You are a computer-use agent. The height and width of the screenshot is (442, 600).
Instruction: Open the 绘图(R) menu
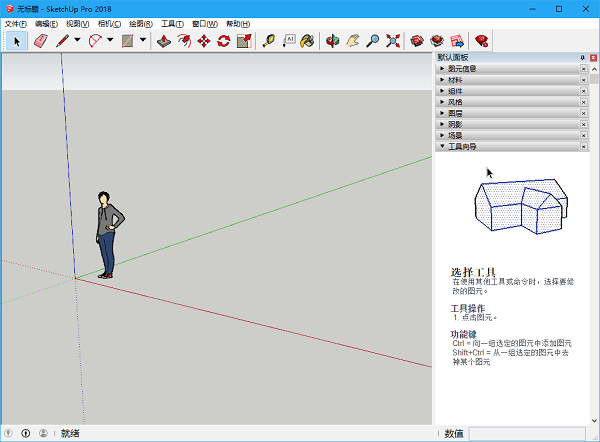(141, 24)
